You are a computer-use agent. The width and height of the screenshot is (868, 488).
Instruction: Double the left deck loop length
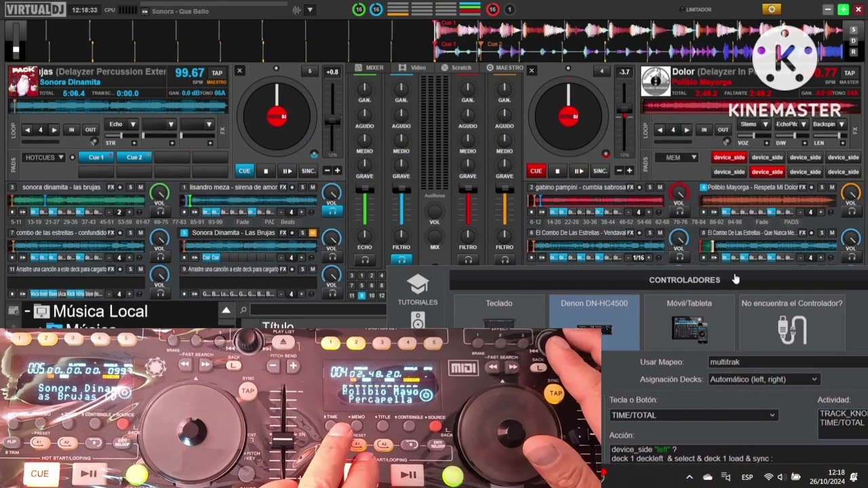pyautogui.click(x=54, y=129)
